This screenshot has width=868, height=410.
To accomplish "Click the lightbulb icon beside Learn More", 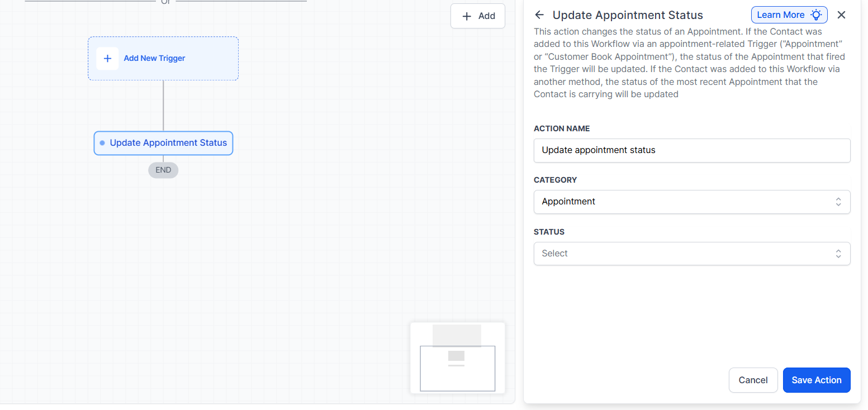I will click(817, 15).
